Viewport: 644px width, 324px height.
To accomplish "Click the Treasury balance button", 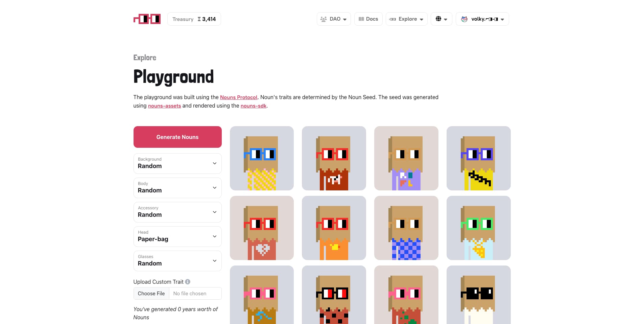I will click(x=194, y=19).
